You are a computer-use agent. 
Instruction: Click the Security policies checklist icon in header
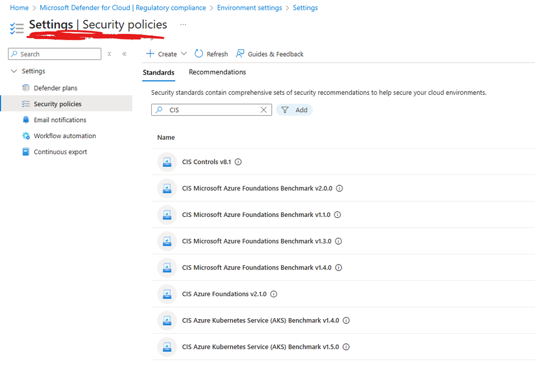pos(17,28)
